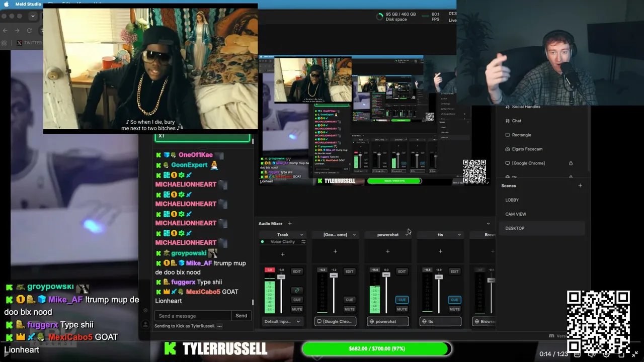Click EDIT on the Track channel

297,271
